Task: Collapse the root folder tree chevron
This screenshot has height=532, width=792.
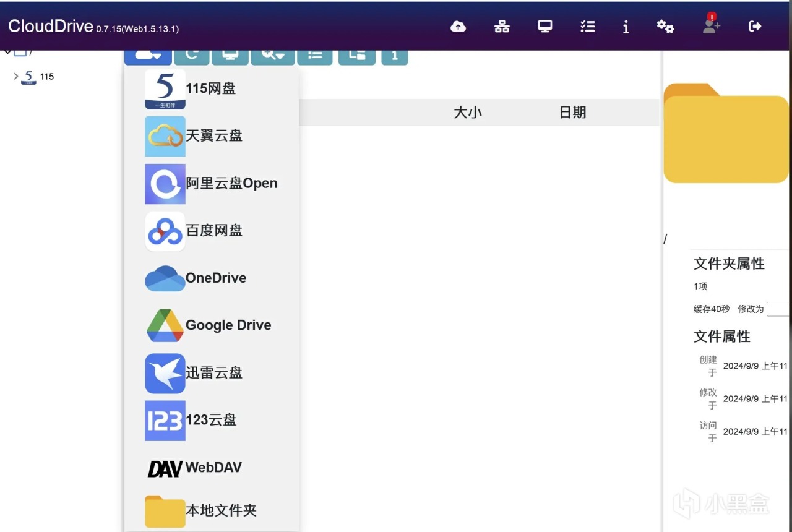Action: pyautogui.click(x=7, y=52)
